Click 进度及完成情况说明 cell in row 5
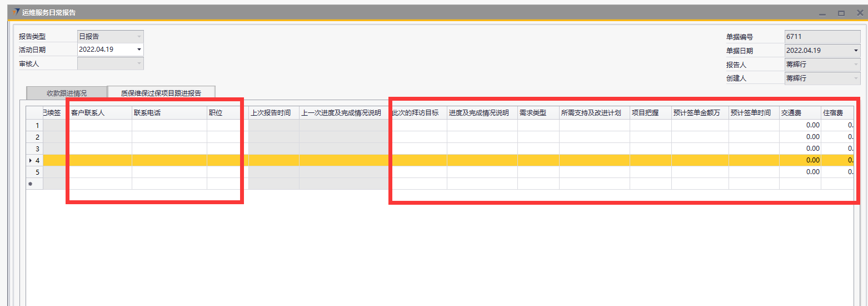This screenshot has width=868, height=306. pos(482,172)
